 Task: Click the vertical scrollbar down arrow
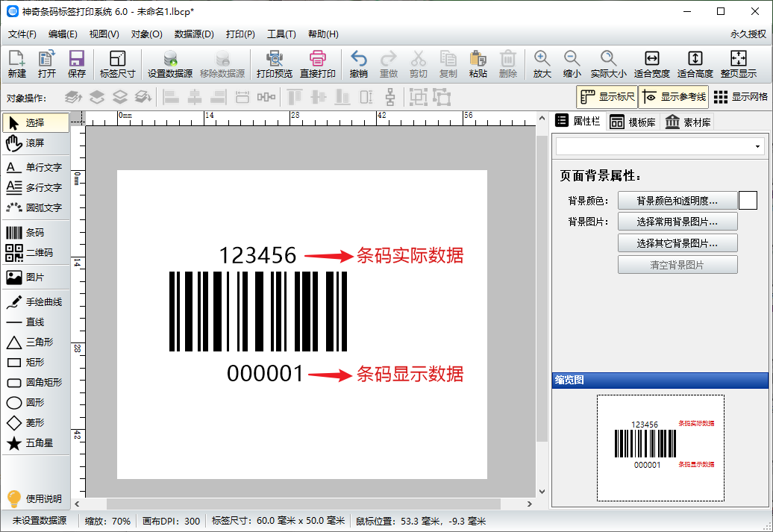click(542, 492)
